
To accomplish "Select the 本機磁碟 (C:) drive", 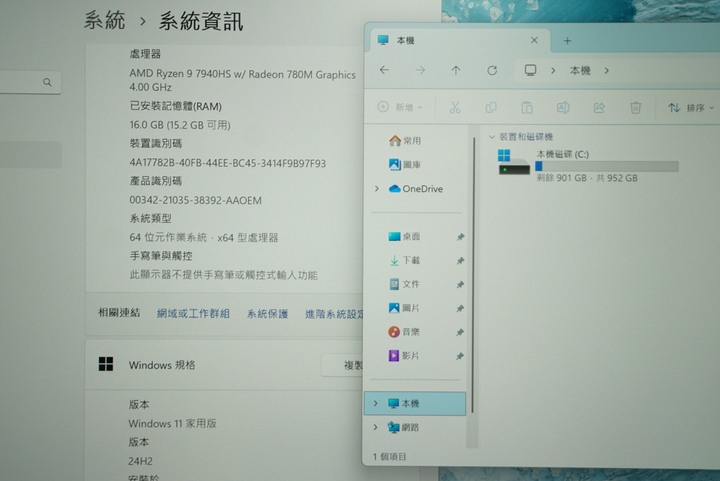I will (x=588, y=166).
